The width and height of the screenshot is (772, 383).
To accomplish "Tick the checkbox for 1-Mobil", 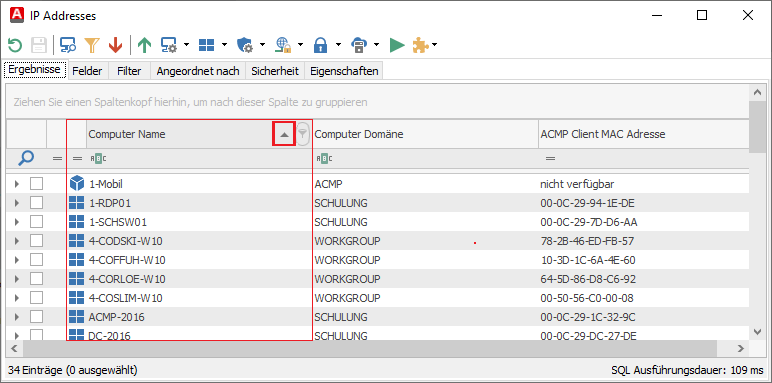I will [x=36, y=184].
